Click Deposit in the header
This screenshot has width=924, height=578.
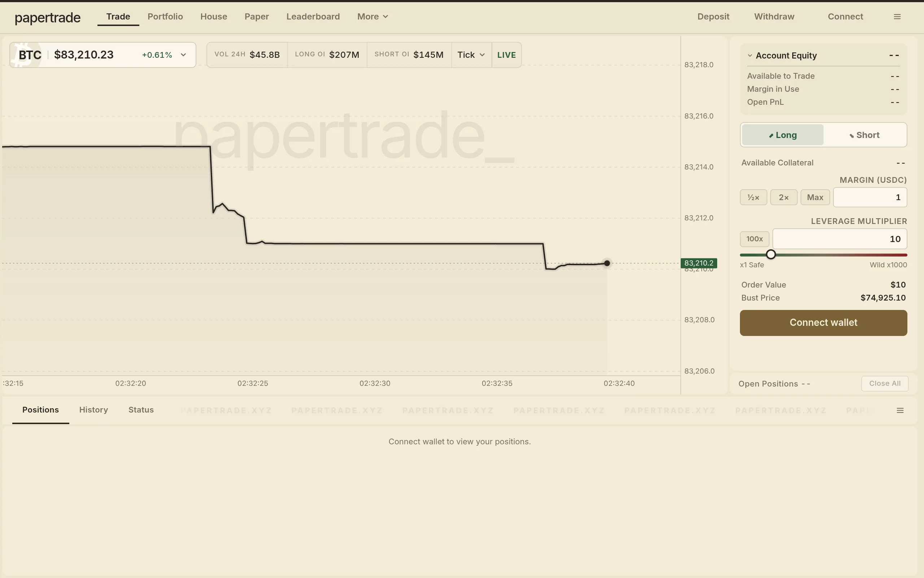(713, 17)
